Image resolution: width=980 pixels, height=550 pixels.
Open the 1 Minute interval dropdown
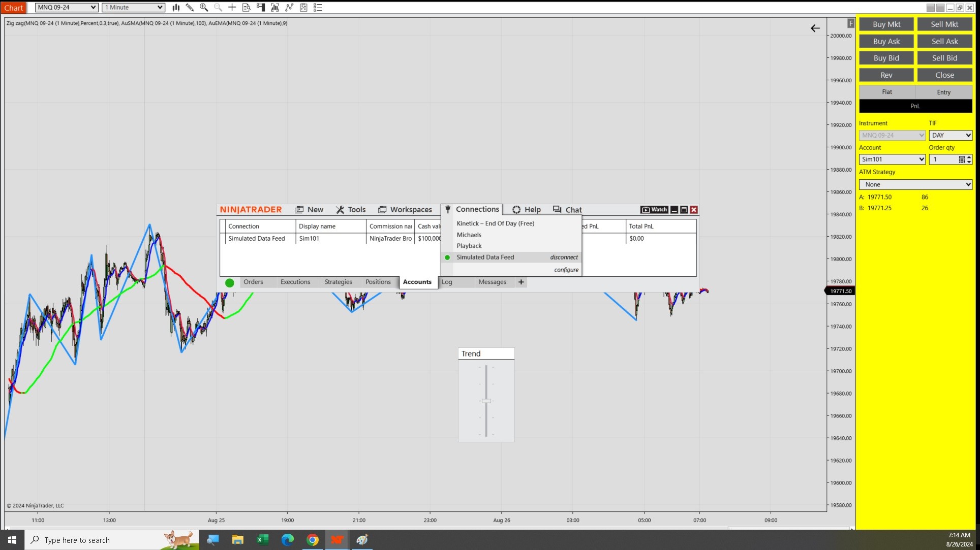coord(160,7)
